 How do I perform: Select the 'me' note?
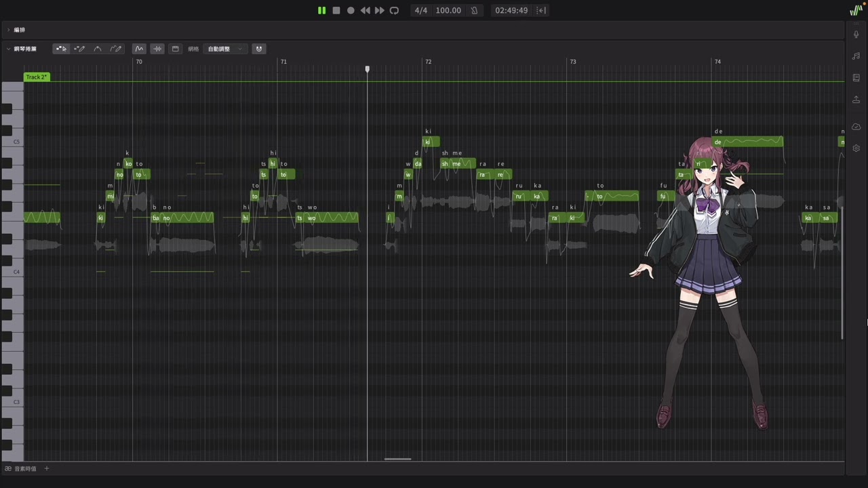pos(463,163)
